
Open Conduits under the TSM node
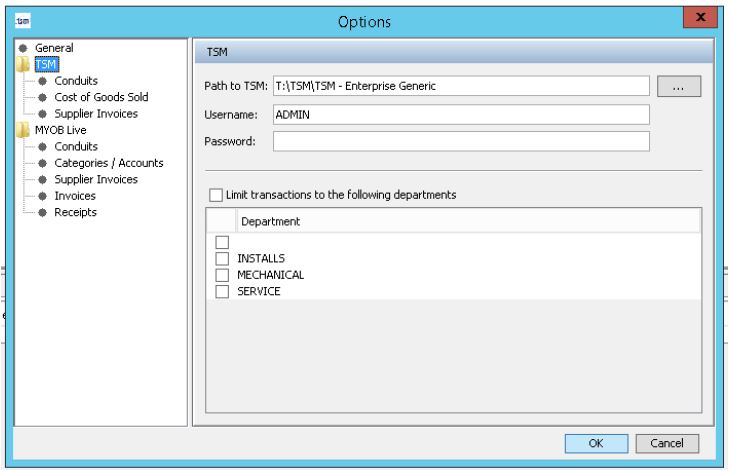click(75, 81)
